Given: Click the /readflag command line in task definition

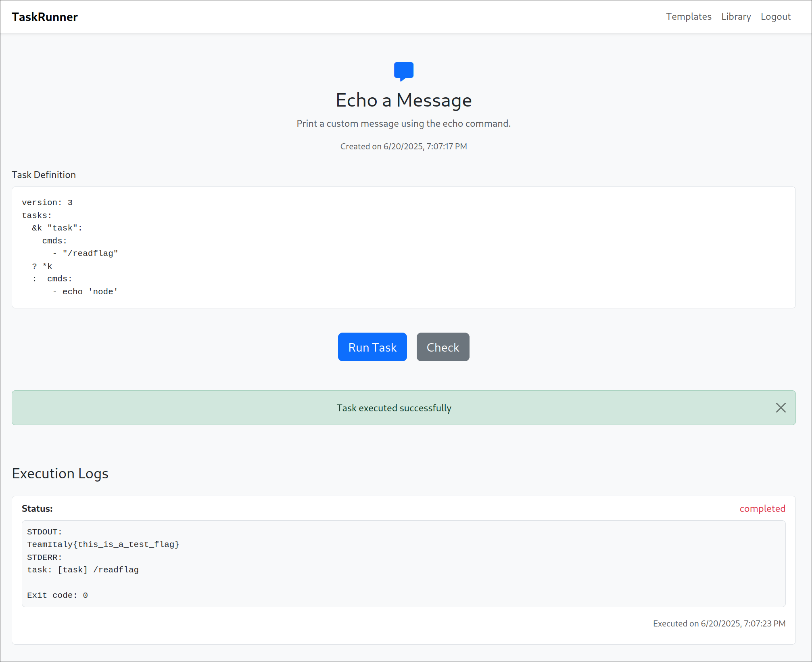Looking at the screenshot, I should tap(90, 253).
